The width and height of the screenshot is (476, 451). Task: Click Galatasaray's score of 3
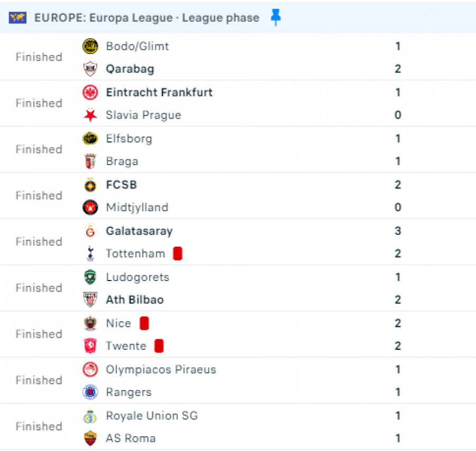tap(398, 231)
